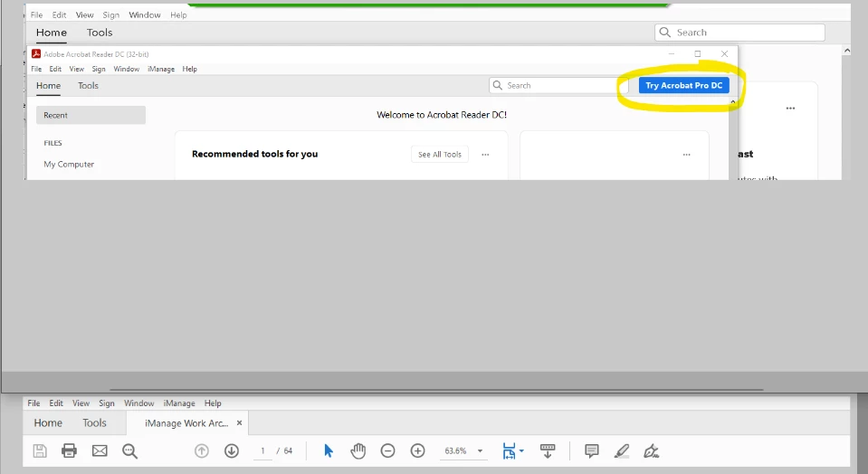
Task: Click the See All Tools button
Action: pyautogui.click(x=440, y=155)
